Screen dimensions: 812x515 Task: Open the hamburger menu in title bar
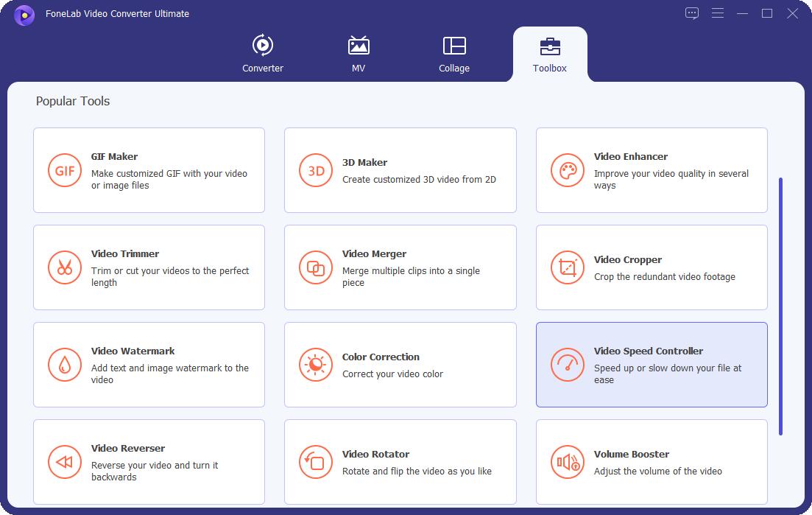pos(717,13)
